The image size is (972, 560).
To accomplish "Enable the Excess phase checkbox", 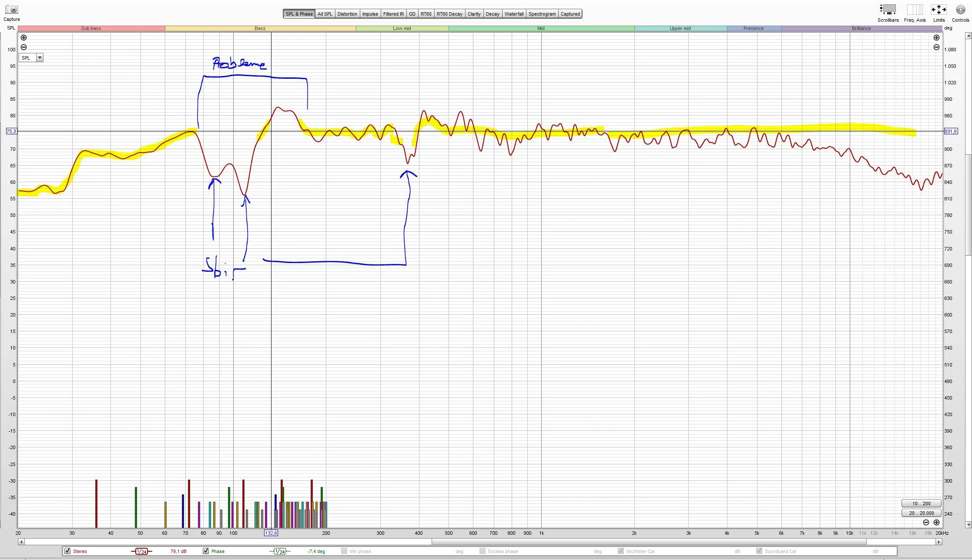I will [x=483, y=551].
